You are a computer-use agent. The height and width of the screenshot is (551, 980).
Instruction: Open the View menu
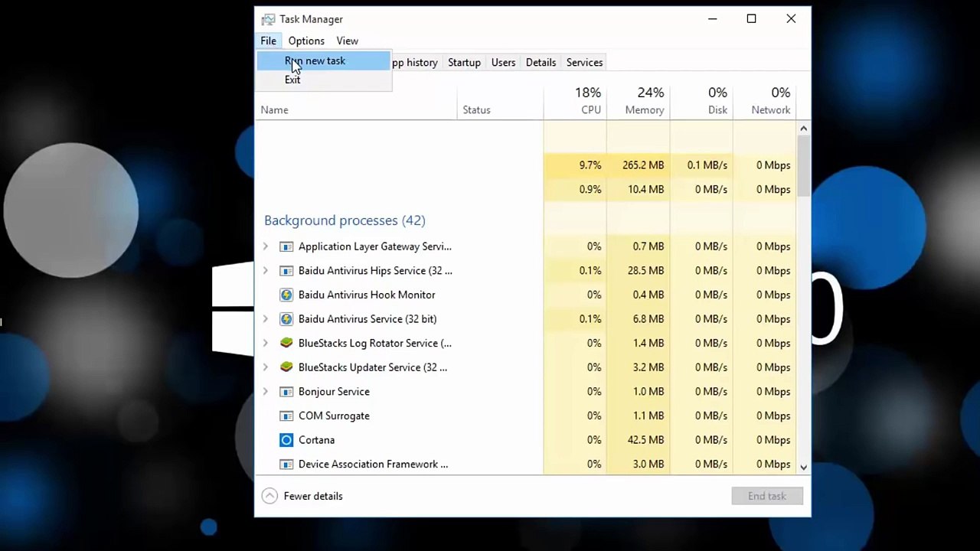(x=347, y=41)
